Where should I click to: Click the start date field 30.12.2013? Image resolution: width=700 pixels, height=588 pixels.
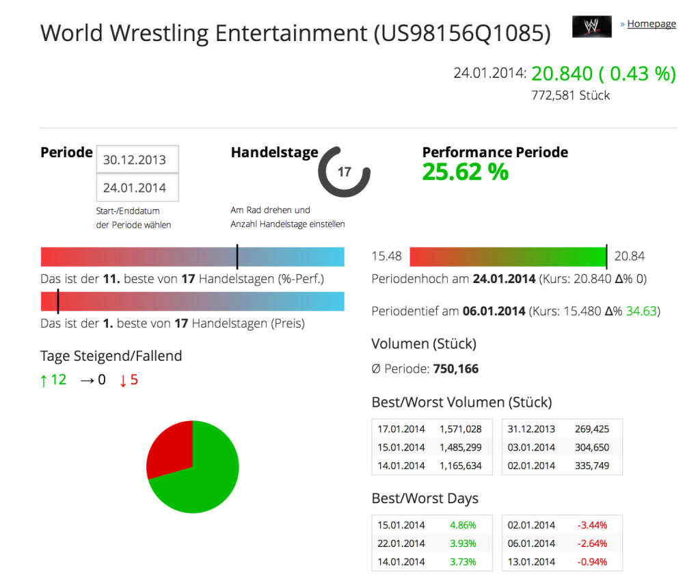click(x=137, y=160)
